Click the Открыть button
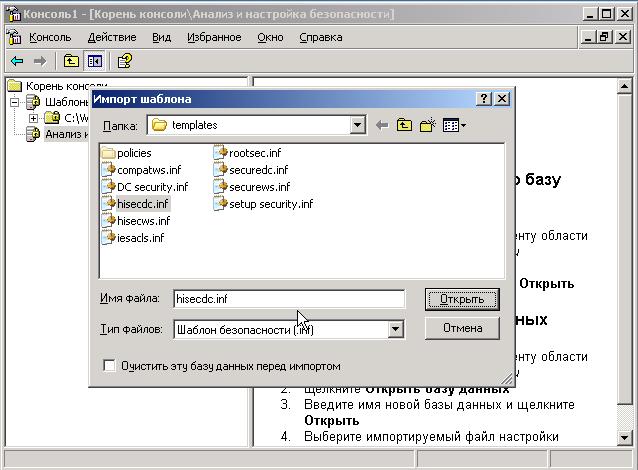The width and height of the screenshot is (638, 470). [x=462, y=299]
